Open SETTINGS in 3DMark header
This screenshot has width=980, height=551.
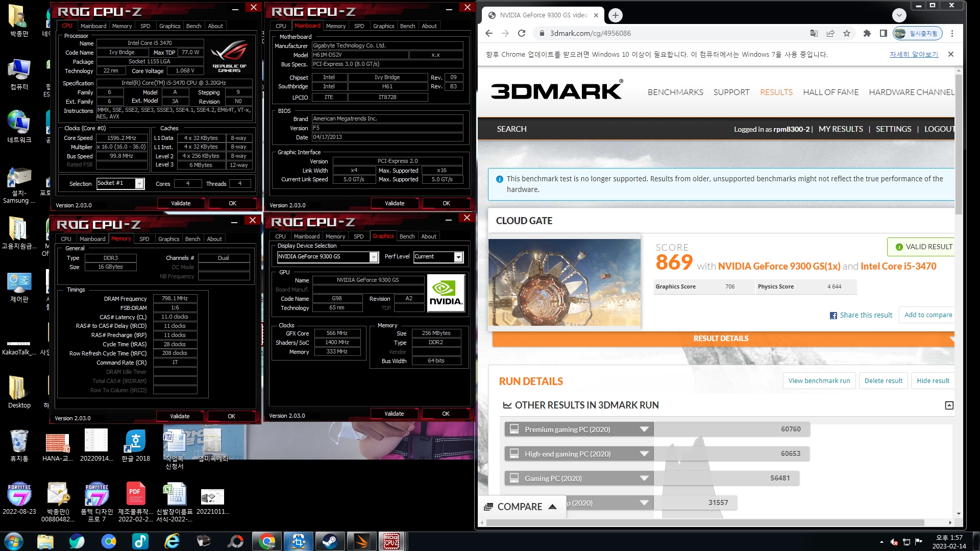click(x=893, y=129)
